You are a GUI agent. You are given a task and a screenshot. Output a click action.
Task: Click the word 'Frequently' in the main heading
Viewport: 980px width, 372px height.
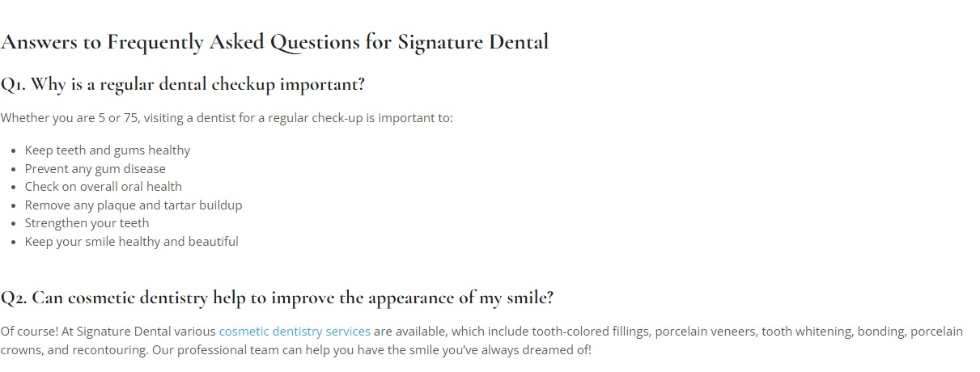(155, 42)
